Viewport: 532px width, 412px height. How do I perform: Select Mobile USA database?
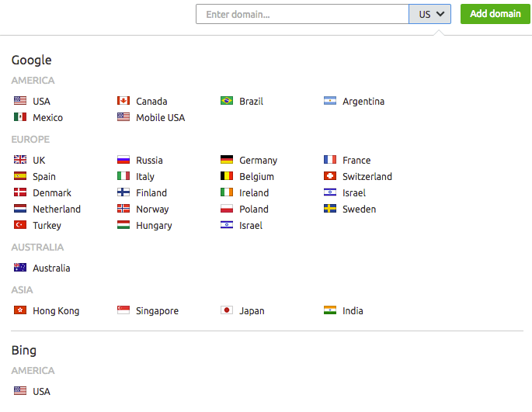point(161,118)
